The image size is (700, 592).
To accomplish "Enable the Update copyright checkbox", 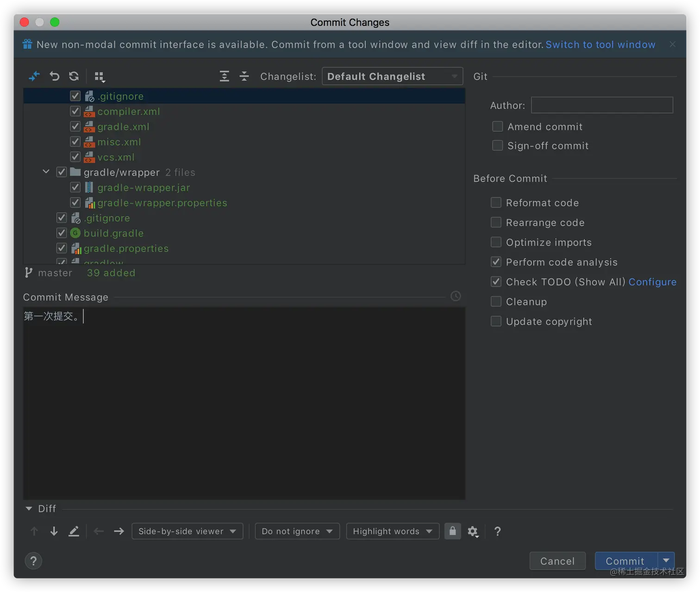I will point(496,321).
